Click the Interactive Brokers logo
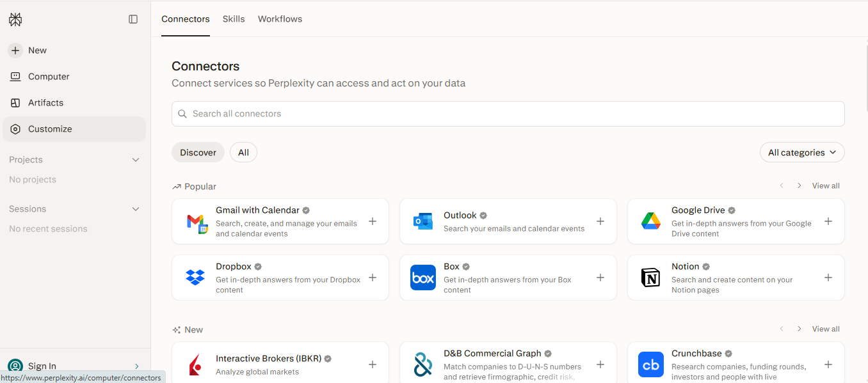The width and height of the screenshot is (868, 383). 195,364
